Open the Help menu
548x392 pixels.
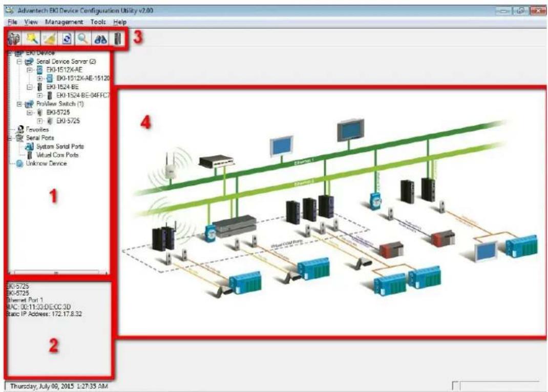coord(120,22)
